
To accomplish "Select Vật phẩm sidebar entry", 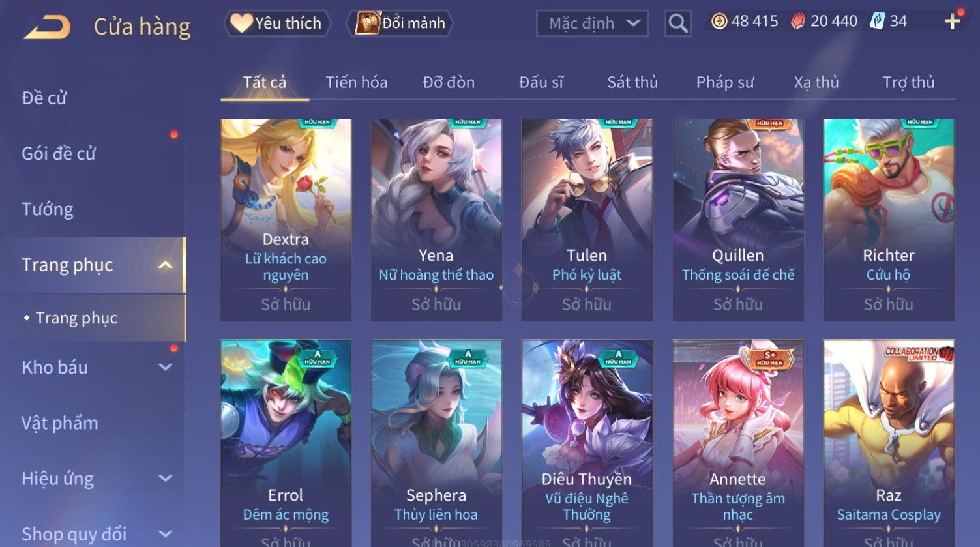I will tap(60, 423).
